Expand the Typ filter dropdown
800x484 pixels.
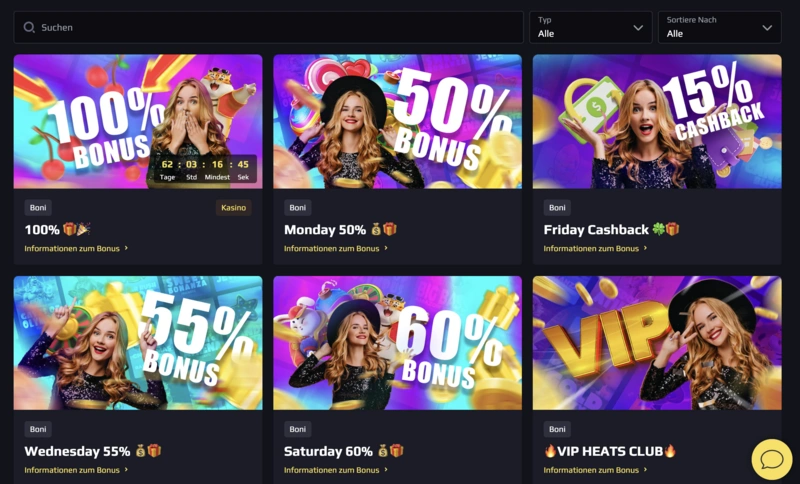tap(590, 27)
